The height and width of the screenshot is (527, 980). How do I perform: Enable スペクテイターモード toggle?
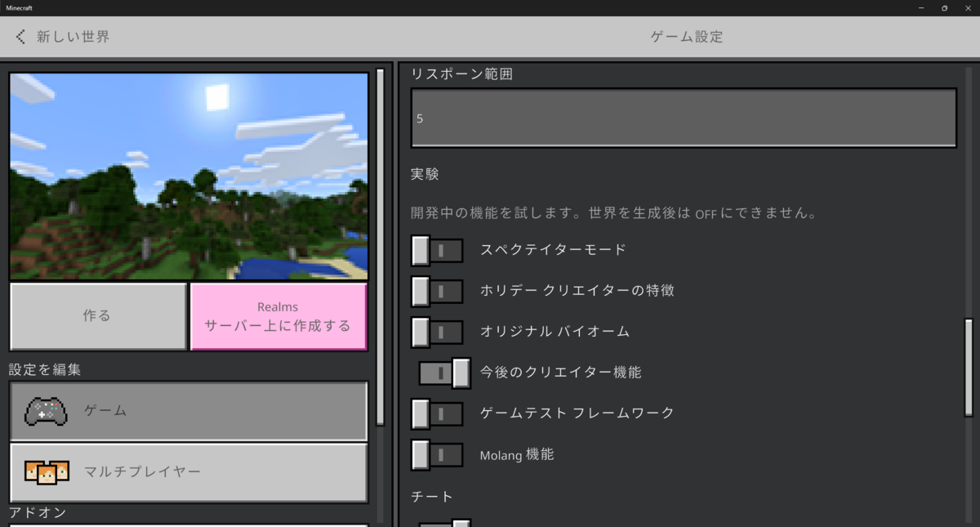point(437,250)
